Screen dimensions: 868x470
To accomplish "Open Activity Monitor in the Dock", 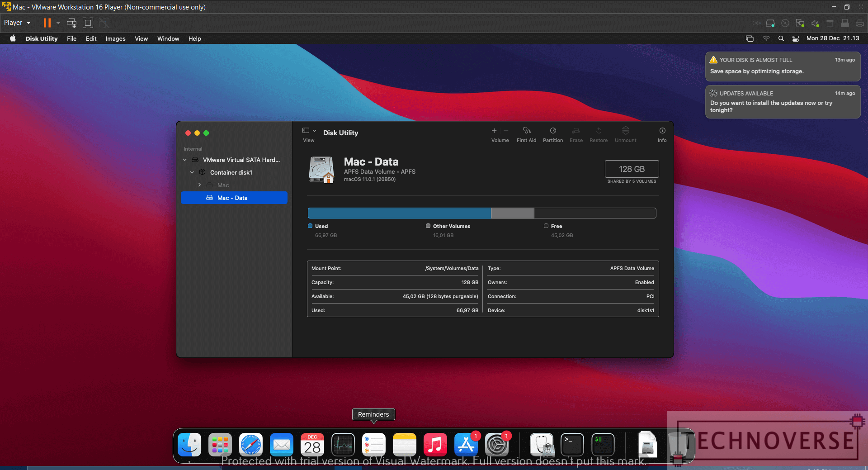I will click(x=343, y=445).
